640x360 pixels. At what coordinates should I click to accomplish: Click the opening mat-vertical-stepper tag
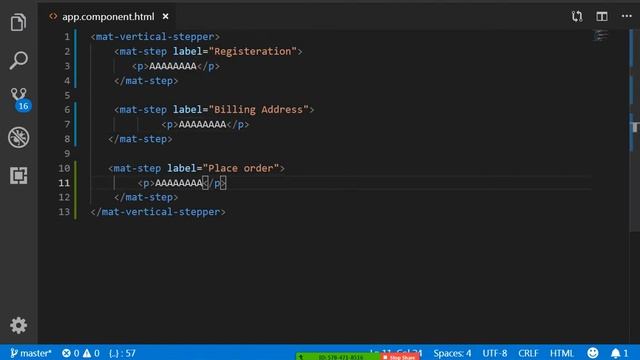pyautogui.click(x=155, y=37)
